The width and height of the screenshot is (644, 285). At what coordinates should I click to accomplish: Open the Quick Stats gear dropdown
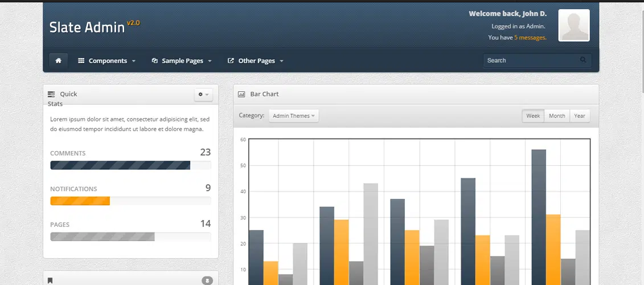click(x=203, y=95)
